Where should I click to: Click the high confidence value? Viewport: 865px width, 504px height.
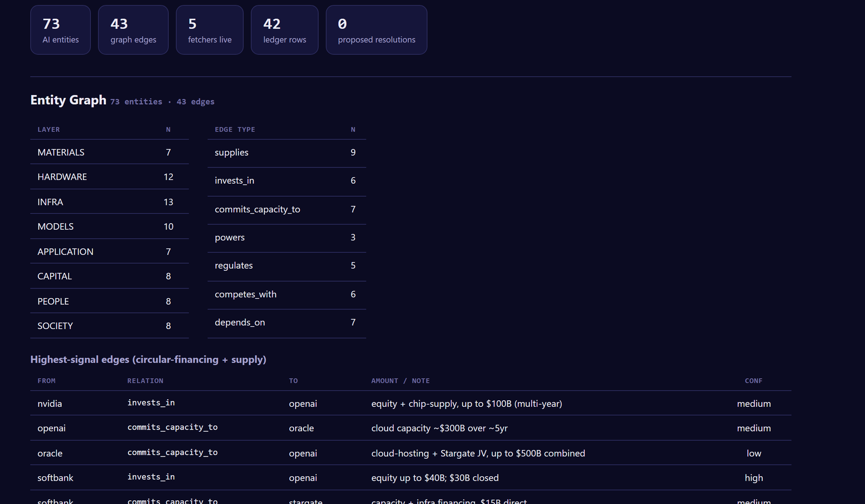[x=754, y=478]
